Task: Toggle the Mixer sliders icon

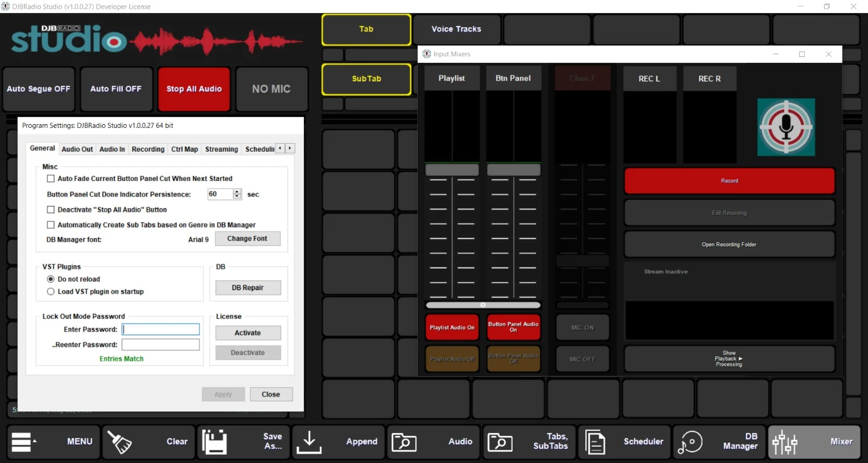Action: pos(785,442)
